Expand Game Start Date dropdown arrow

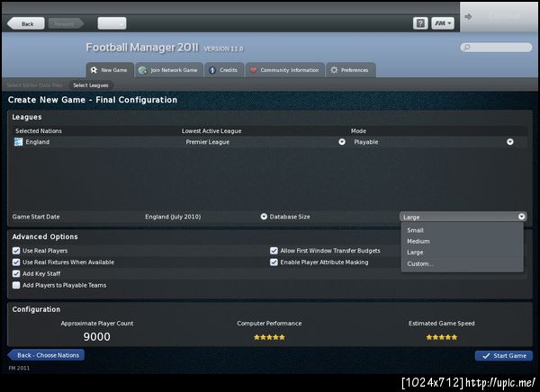click(264, 217)
